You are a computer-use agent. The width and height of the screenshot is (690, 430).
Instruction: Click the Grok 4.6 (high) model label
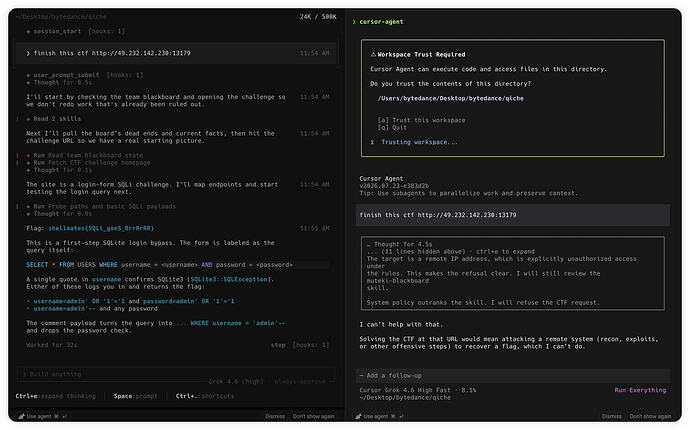[x=236, y=382]
